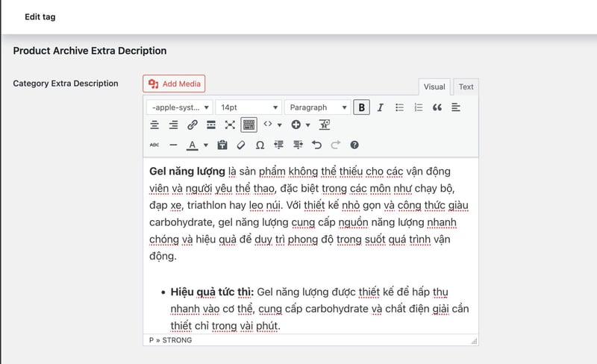The image size is (597, 364).
Task: Click the insert link icon
Action: pyautogui.click(x=193, y=125)
